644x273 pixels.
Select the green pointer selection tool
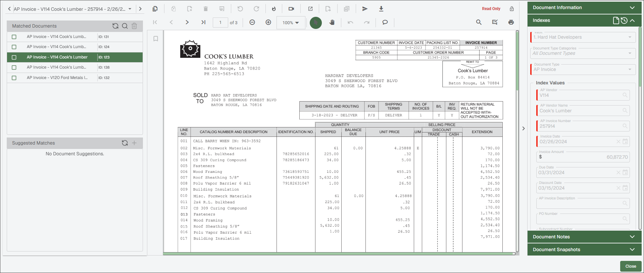[x=316, y=23]
